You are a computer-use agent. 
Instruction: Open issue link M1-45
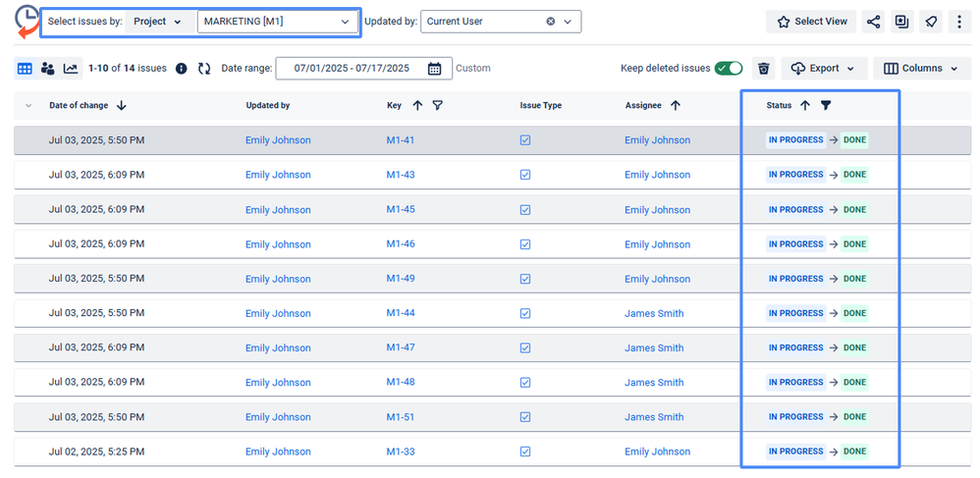coord(400,209)
